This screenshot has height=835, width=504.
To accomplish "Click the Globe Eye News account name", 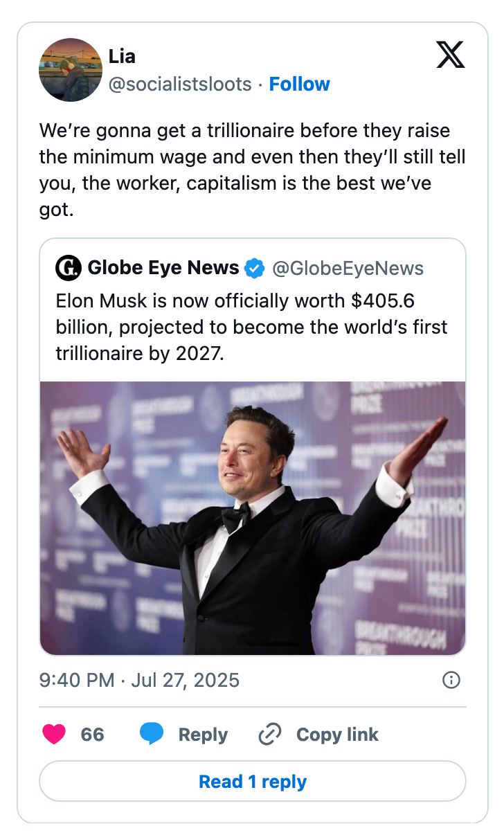I will pyautogui.click(x=163, y=268).
